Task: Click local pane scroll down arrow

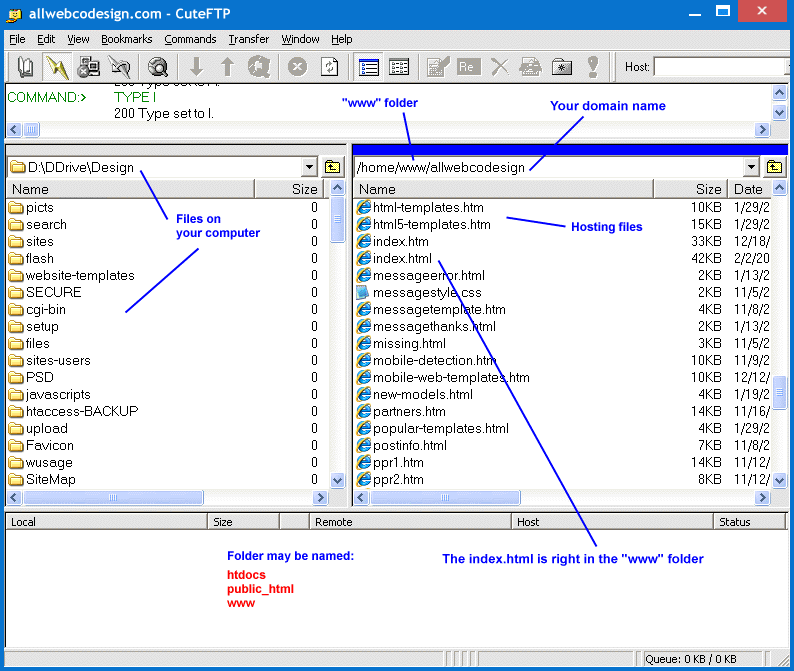Action: (337, 480)
